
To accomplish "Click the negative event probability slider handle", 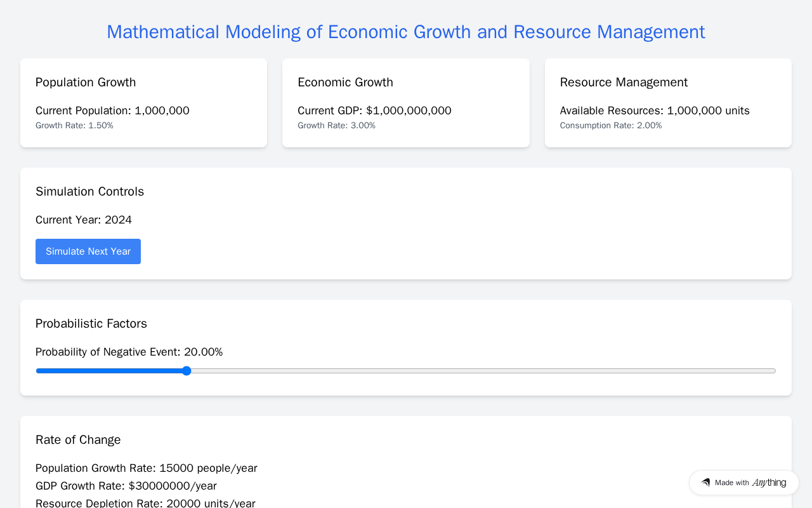I will 187,371.
